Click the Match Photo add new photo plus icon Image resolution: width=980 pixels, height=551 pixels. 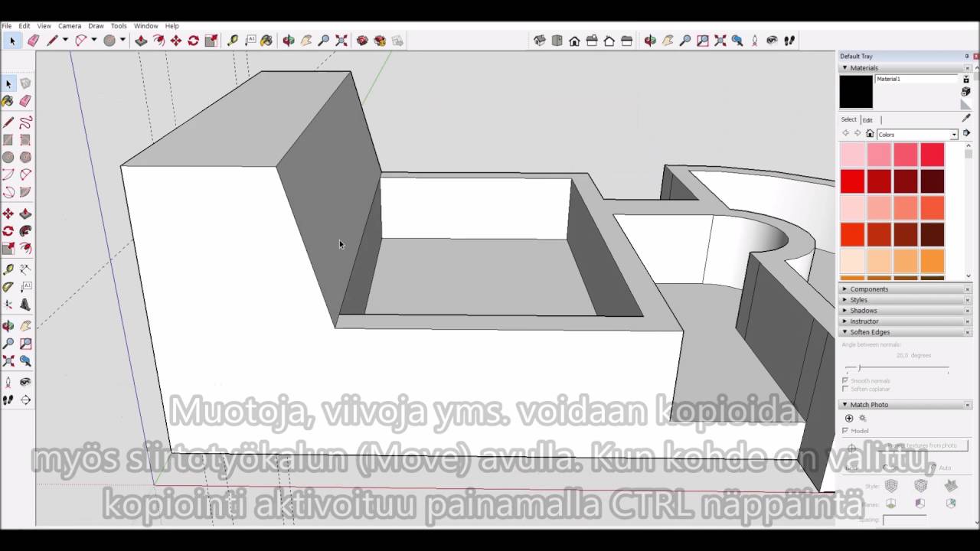(x=849, y=418)
